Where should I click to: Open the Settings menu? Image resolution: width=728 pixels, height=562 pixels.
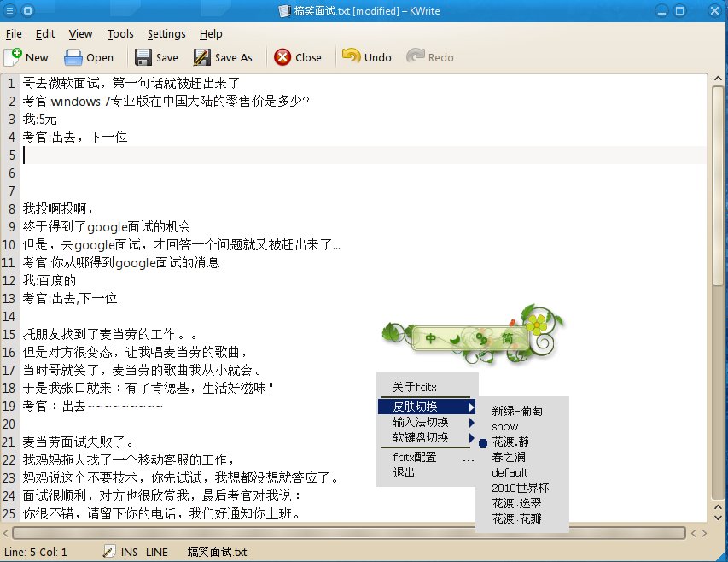166,34
